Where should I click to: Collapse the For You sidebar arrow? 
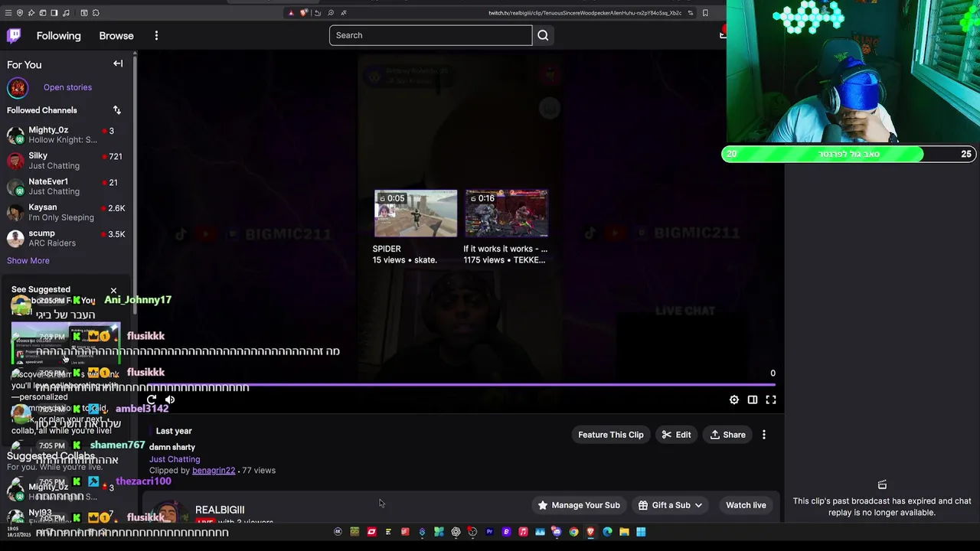pyautogui.click(x=118, y=64)
